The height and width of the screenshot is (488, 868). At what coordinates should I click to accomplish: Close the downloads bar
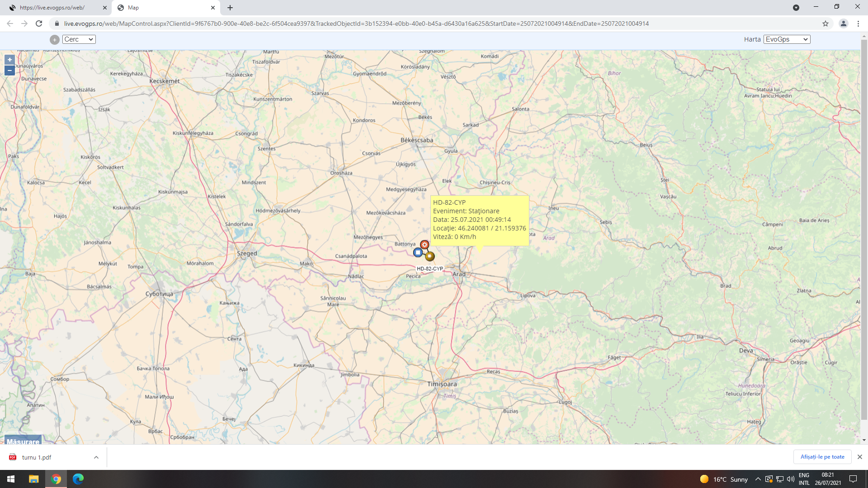tap(860, 457)
